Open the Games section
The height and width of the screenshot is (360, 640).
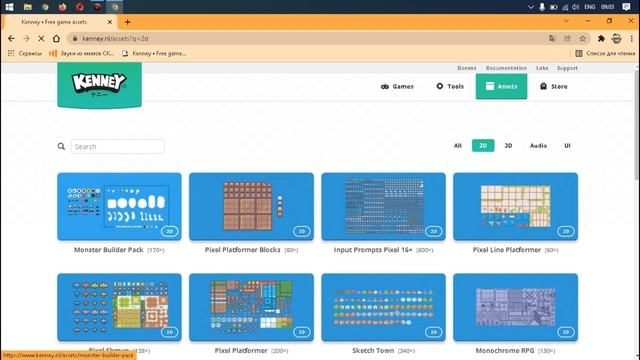pyautogui.click(x=397, y=87)
